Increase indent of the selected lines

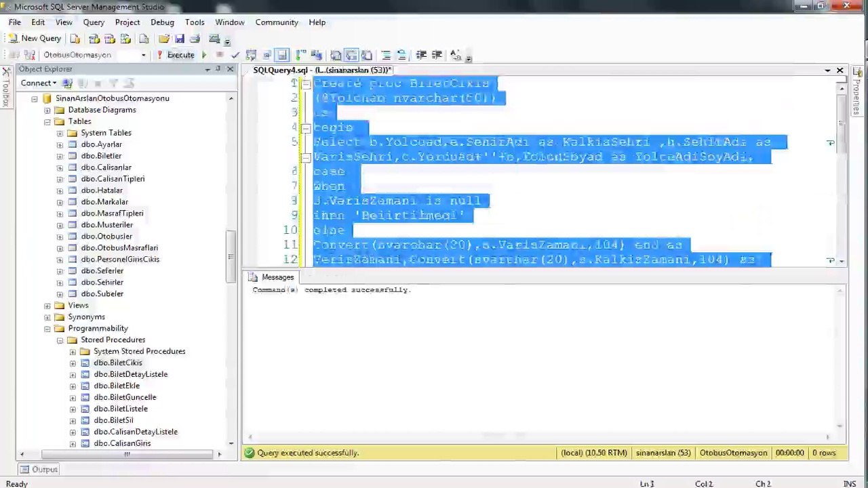(x=437, y=55)
